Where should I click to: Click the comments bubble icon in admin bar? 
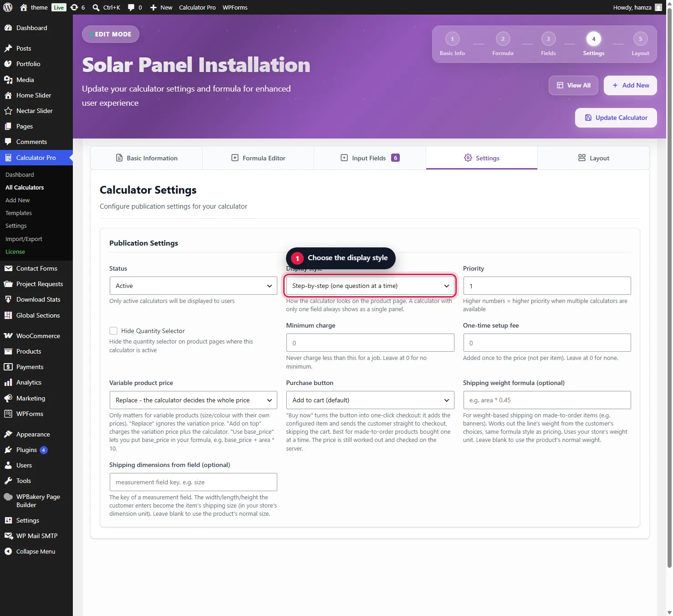pos(131,7)
